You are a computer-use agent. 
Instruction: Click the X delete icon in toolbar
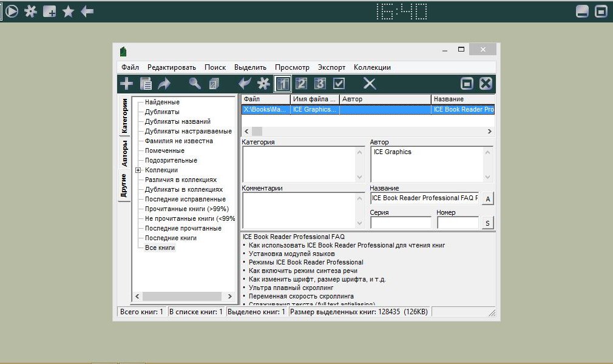point(370,83)
